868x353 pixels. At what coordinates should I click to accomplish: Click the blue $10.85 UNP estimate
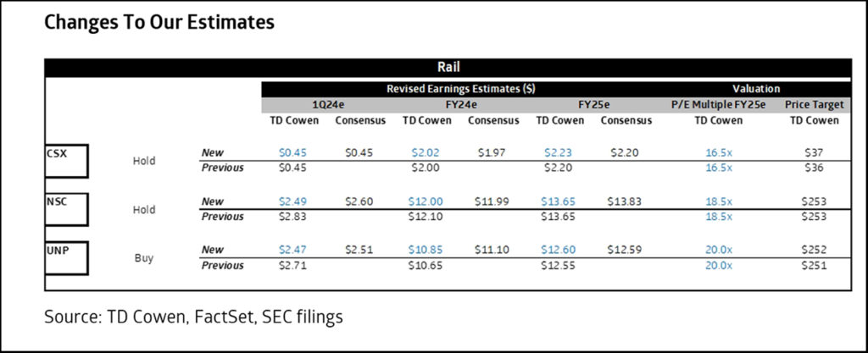(x=428, y=250)
